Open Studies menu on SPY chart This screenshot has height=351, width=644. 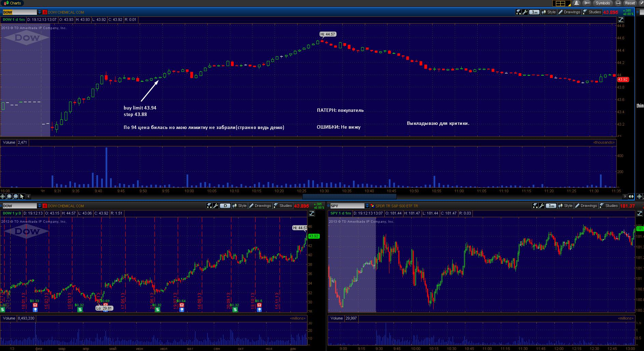[609, 206]
